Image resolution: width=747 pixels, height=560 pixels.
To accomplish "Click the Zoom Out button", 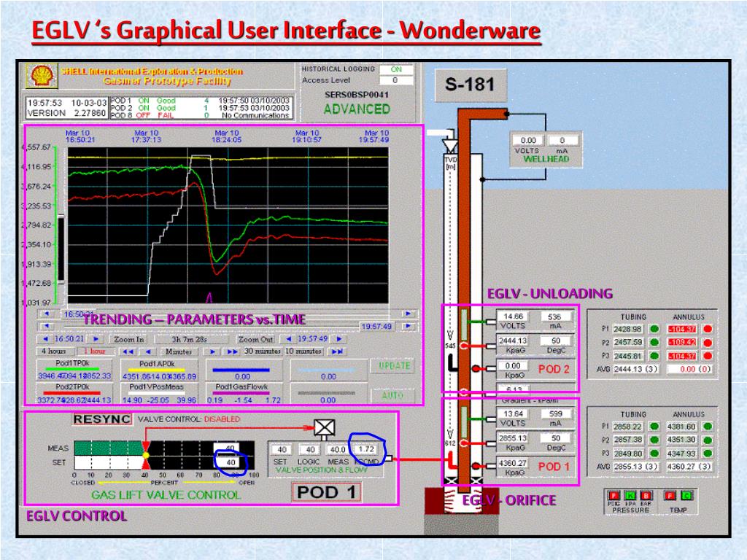I will (256, 339).
